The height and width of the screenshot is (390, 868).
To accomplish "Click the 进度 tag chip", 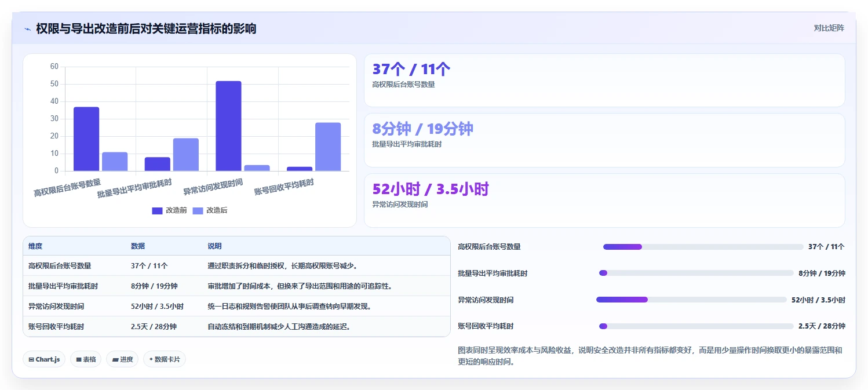I will point(122,359).
